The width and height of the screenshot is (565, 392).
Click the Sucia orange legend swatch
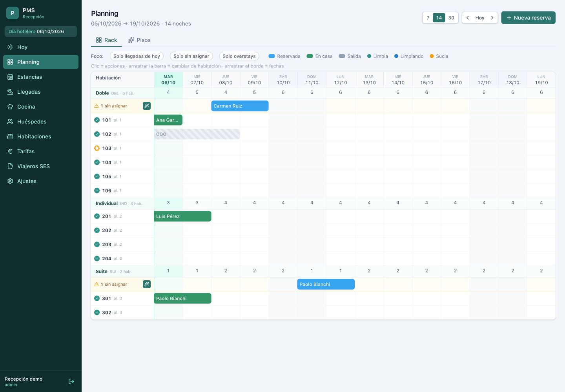[432, 56]
